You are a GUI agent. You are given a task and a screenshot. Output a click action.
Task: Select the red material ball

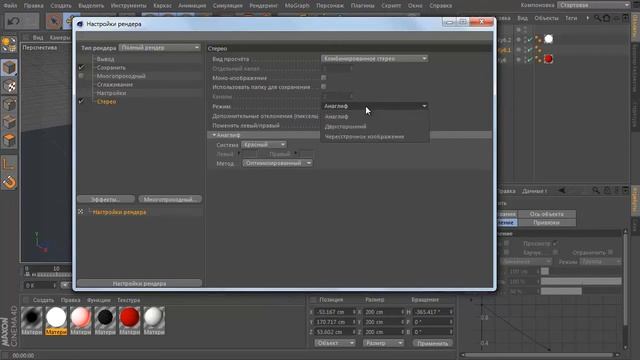pos(129,318)
